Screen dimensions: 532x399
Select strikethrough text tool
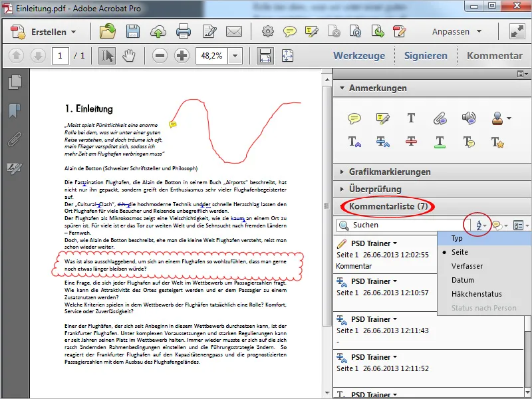coord(411,142)
